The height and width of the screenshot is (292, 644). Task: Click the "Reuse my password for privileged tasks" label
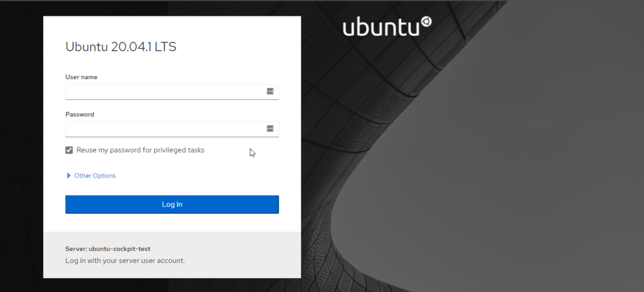point(140,150)
